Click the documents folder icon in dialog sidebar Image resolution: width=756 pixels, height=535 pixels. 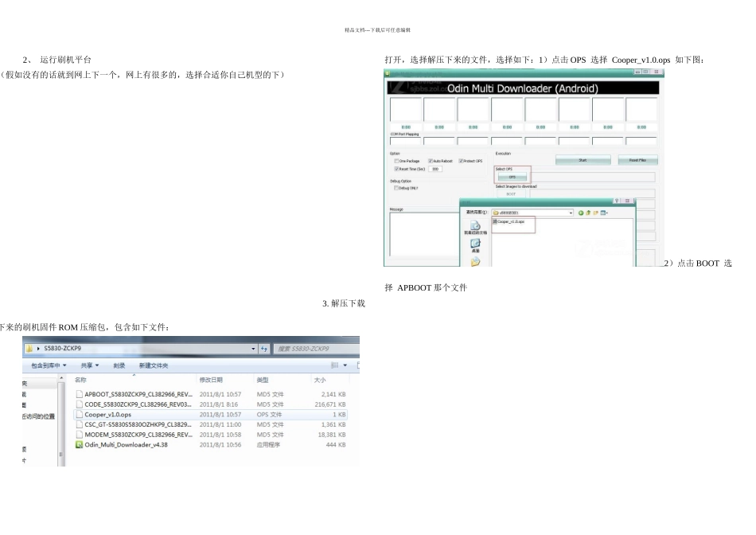475,261
